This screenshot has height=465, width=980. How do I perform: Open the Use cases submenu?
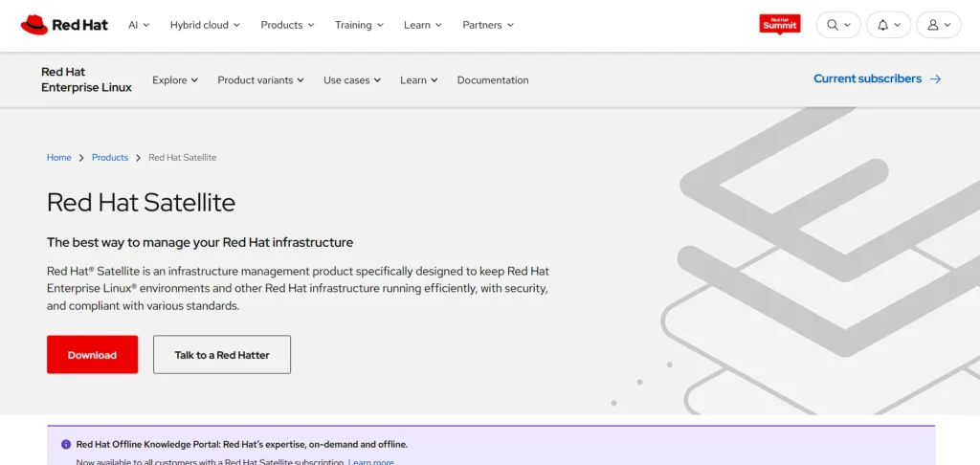pos(351,80)
